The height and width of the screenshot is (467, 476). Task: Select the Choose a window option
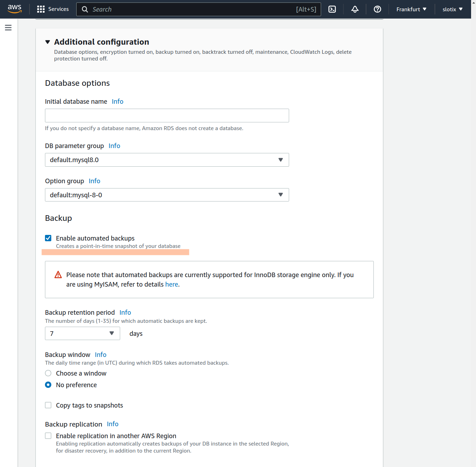(x=48, y=373)
